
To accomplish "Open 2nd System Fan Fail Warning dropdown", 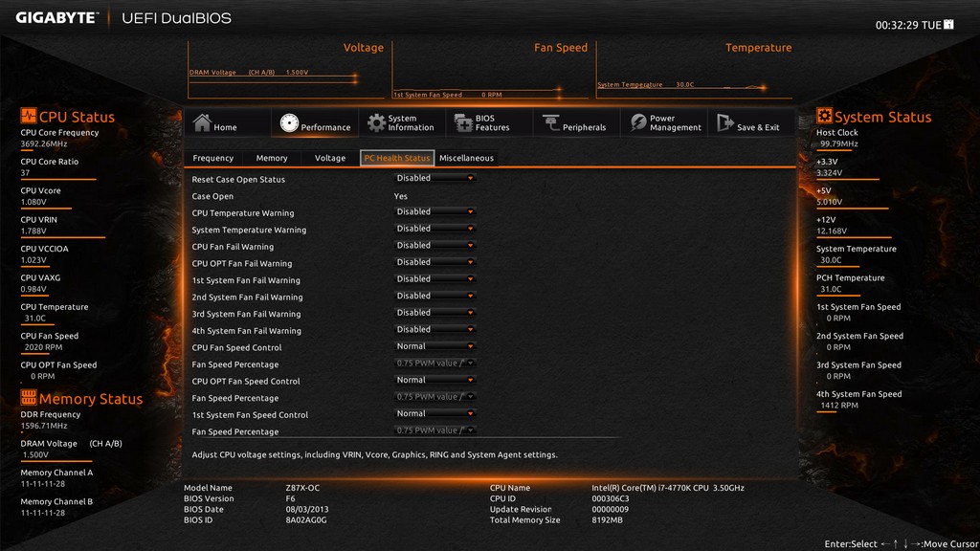I will click(435, 297).
